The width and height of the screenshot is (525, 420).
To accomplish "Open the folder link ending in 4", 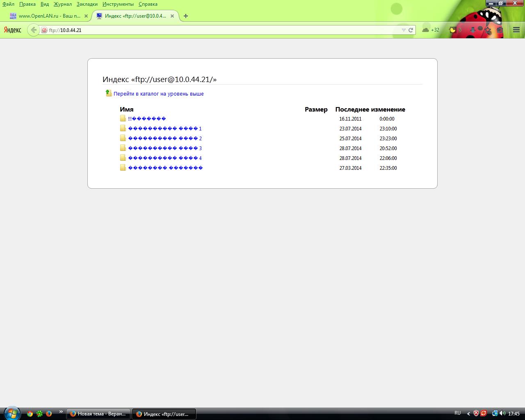I will (165, 158).
